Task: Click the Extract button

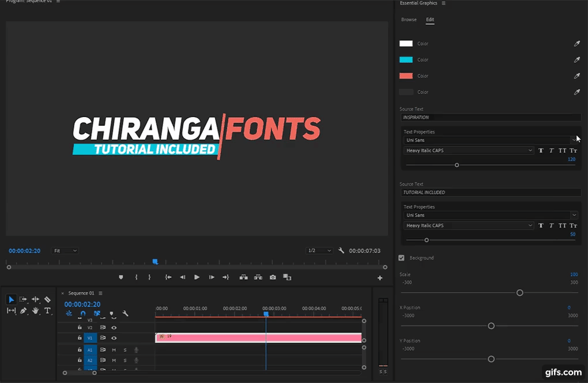Action: tap(258, 277)
